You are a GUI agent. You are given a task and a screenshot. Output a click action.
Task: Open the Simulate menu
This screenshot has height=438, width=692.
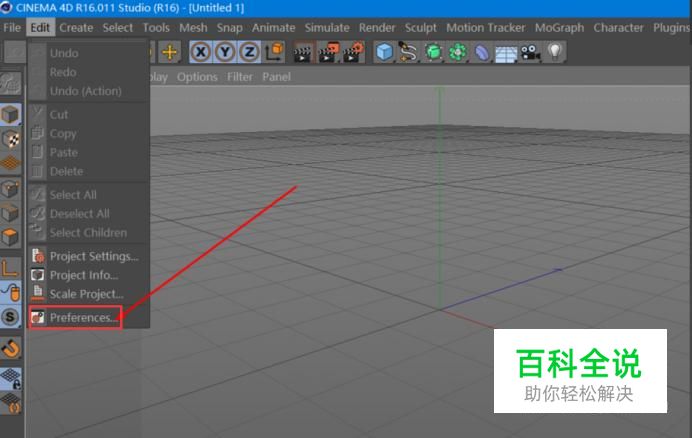(x=327, y=27)
